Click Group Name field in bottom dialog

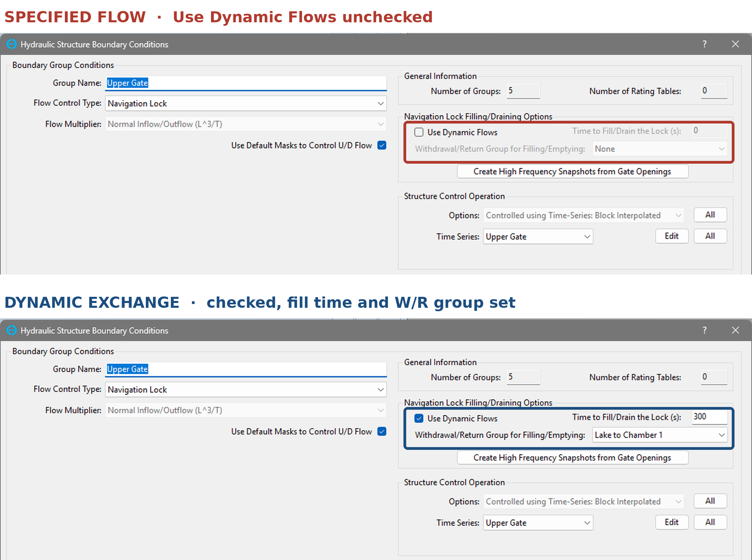246,369
